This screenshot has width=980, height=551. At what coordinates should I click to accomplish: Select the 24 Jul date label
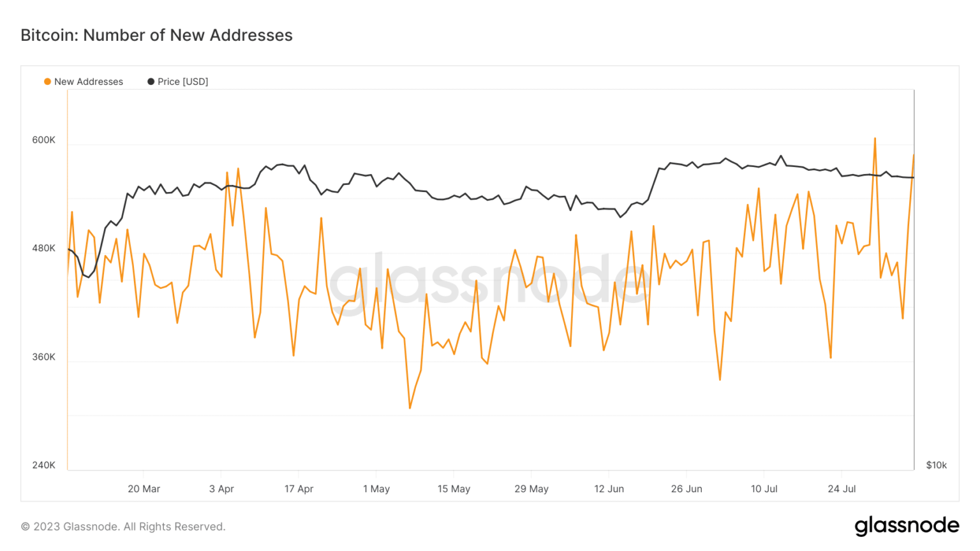(842, 489)
